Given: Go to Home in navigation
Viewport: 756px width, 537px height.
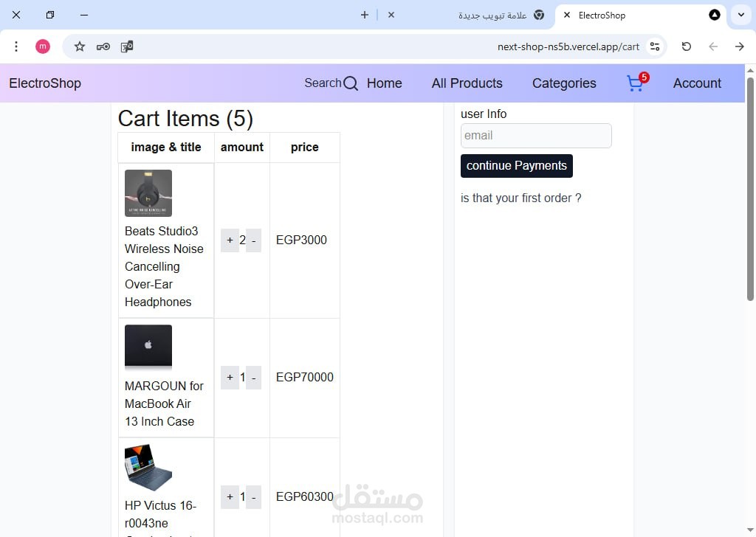Looking at the screenshot, I should pyautogui.click(x=384, y=83).
